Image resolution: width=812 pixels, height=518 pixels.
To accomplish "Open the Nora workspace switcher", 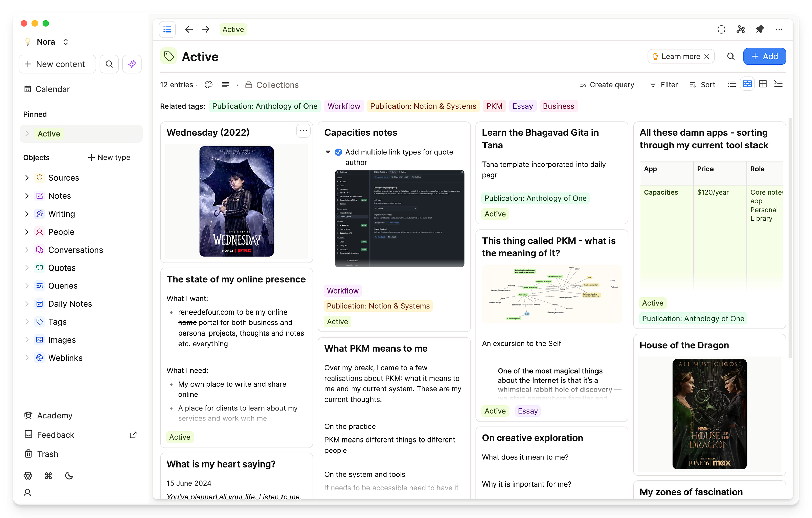I will [x=46, y=42].
